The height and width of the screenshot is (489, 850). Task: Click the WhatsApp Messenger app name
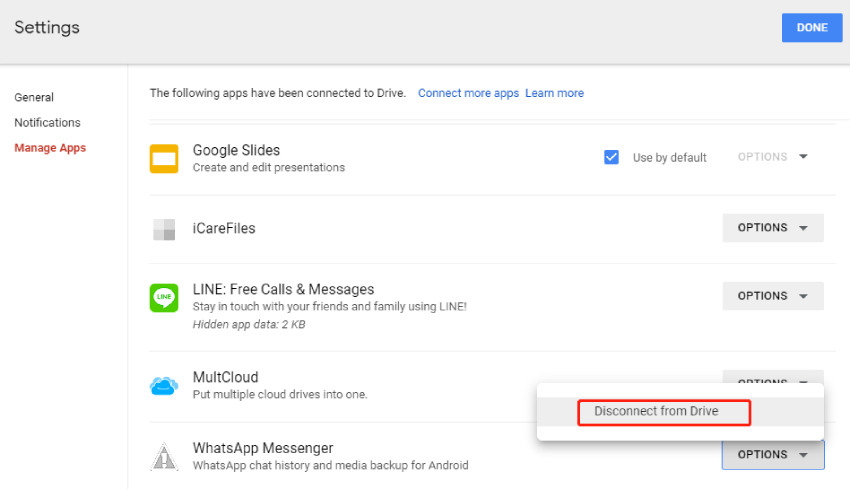(x=263, y=448)
